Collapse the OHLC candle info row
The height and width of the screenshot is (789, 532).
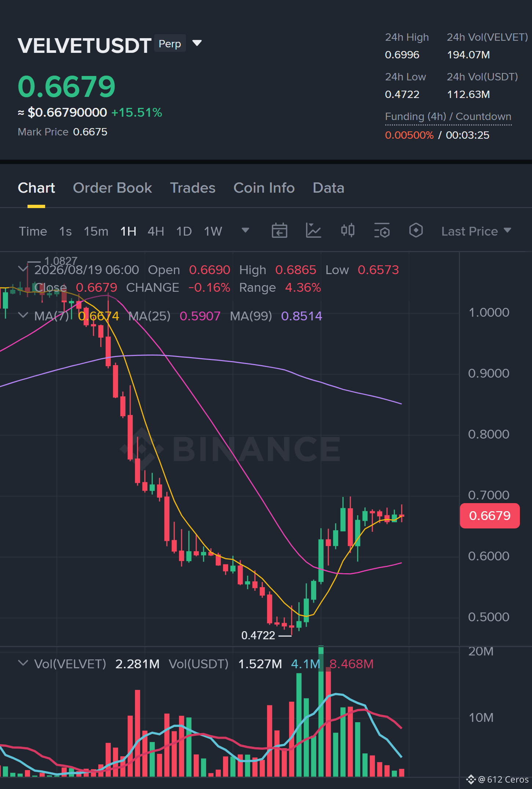pyautogui.click(x=23, y=269)
